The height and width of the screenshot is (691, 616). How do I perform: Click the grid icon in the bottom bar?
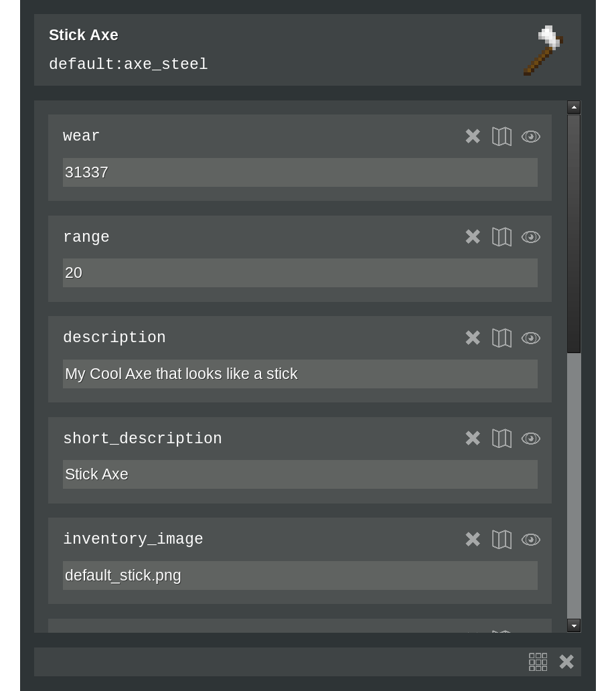click(x=538, y=662)
